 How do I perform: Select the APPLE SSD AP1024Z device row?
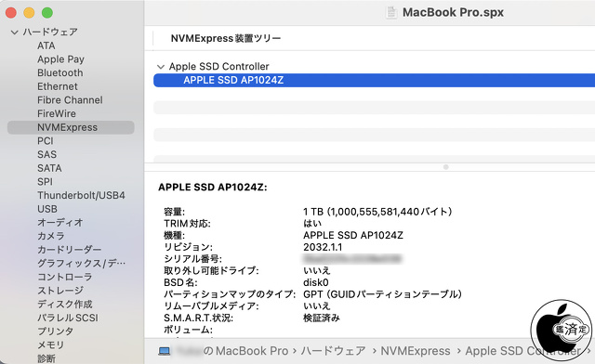pyautogui.click(x=374, y=81)
